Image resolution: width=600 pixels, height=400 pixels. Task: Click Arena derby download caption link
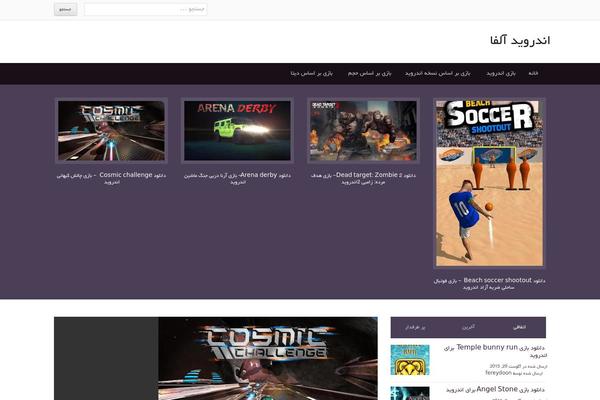[237, 178]
